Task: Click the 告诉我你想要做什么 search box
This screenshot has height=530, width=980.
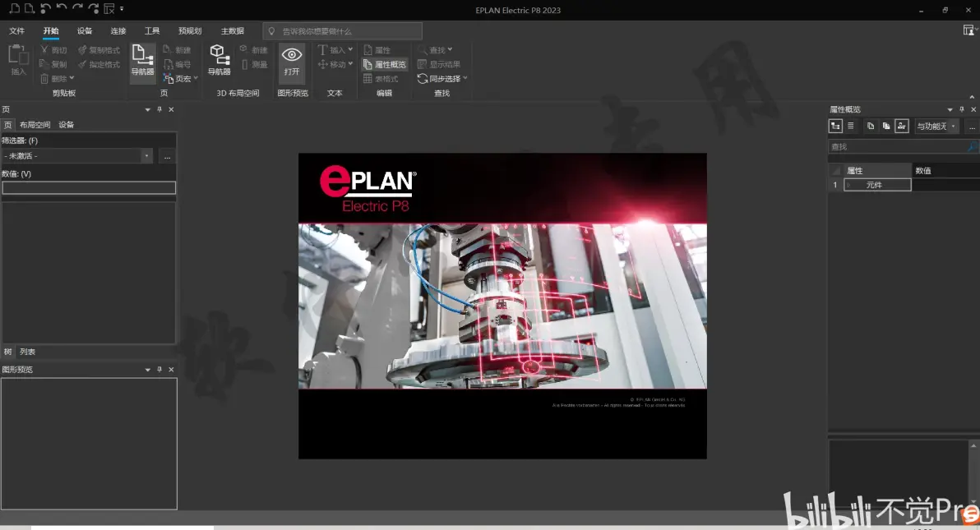Action: tap(343, 30)
